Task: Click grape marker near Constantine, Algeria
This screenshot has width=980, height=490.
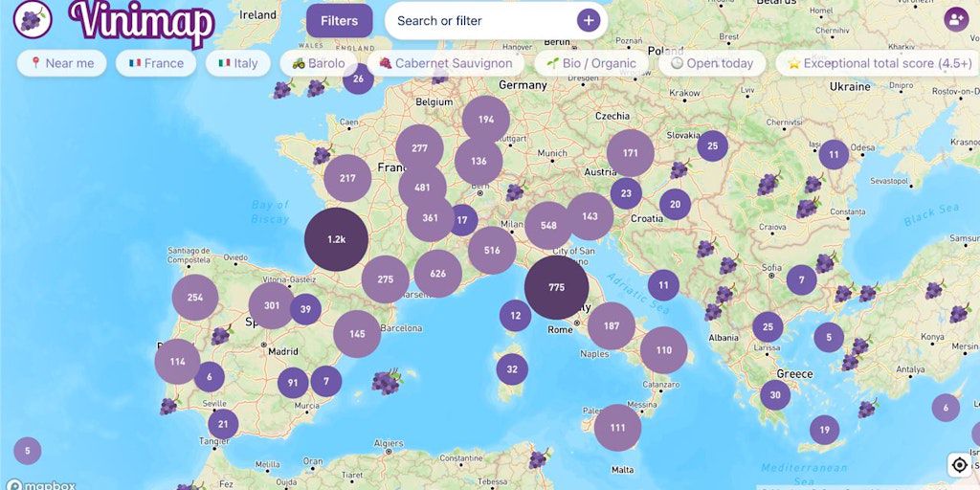Action: tap(538, 458)
